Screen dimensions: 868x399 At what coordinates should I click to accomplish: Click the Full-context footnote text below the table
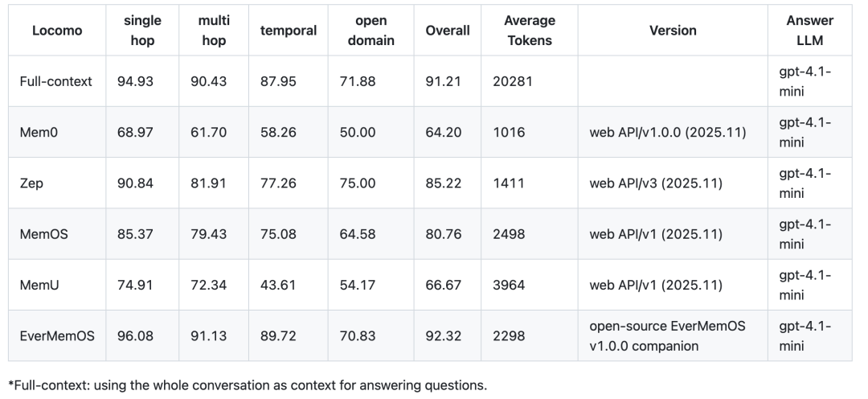tap(248, 385)
